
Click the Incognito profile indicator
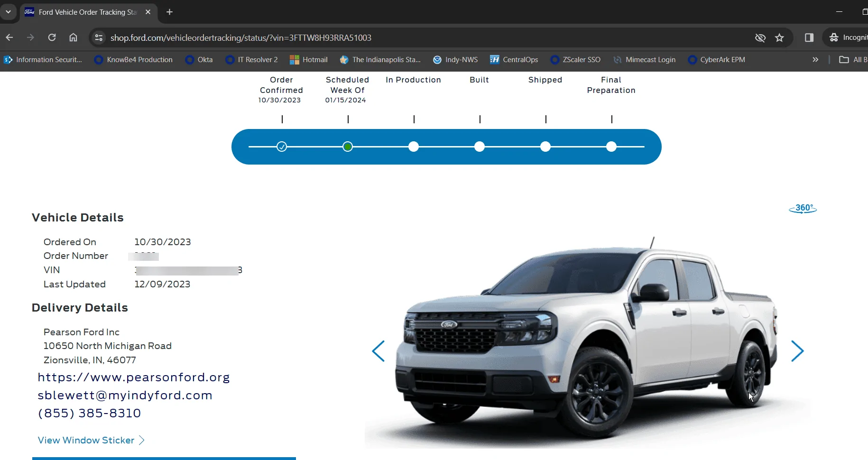click(848, 37)
